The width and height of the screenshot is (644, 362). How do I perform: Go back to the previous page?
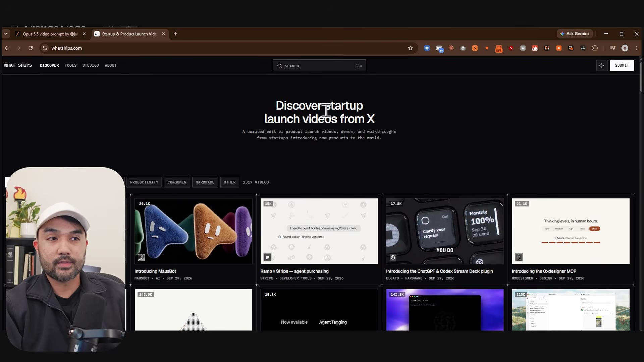coord(7,48)
